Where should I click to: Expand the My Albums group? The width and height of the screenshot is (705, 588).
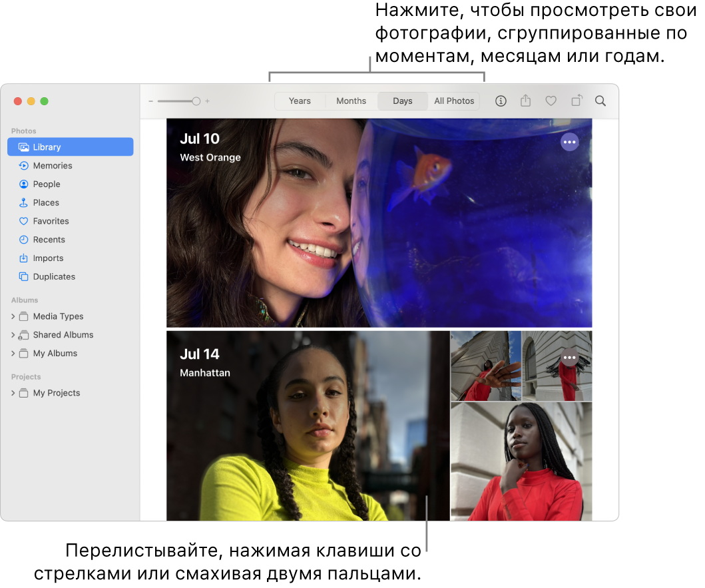click(x=13, y=353)
